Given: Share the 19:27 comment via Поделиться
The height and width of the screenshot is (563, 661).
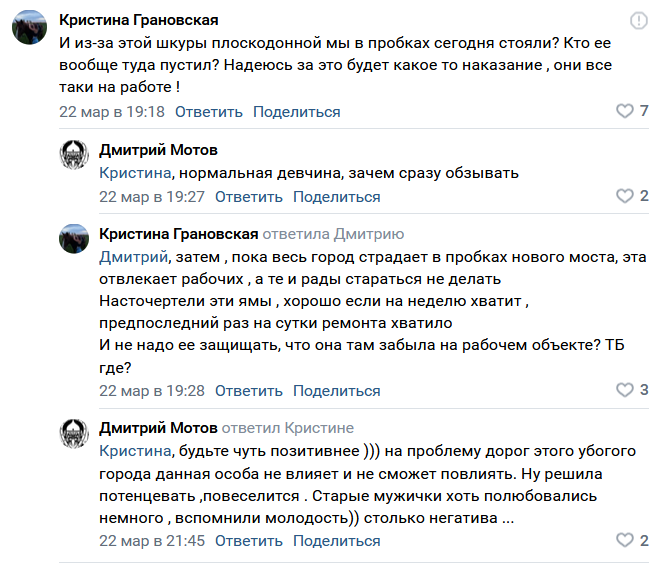Looking at the screenshot, I should click(336, 197).
